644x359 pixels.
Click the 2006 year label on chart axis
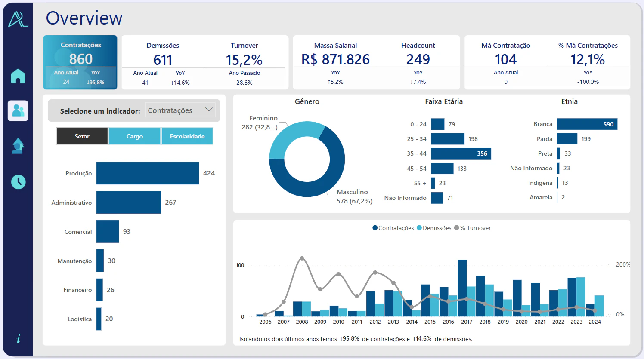tap(265, 322)
